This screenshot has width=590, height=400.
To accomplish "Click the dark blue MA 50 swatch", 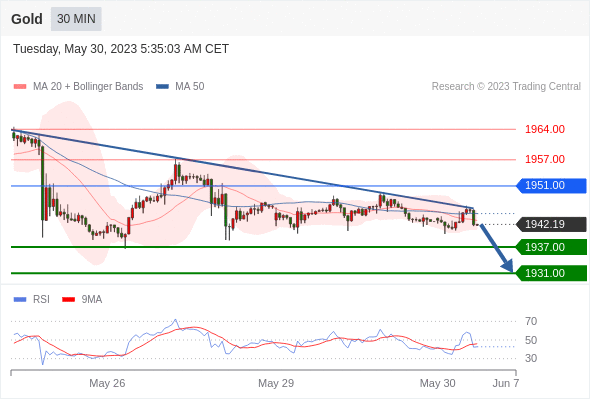I will tap(163, 87).
